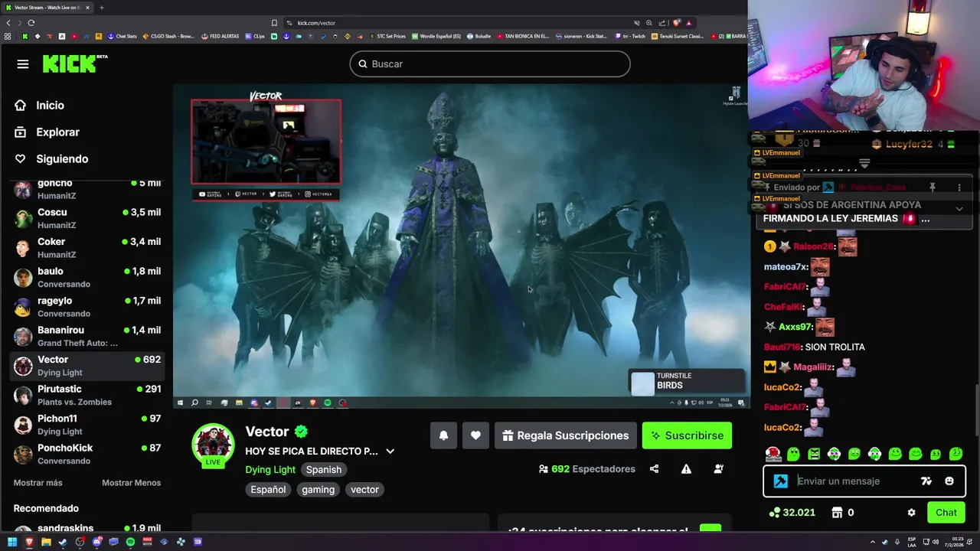Open the chat store icon
Screen dimensions: 980x551
click(837, 513)
